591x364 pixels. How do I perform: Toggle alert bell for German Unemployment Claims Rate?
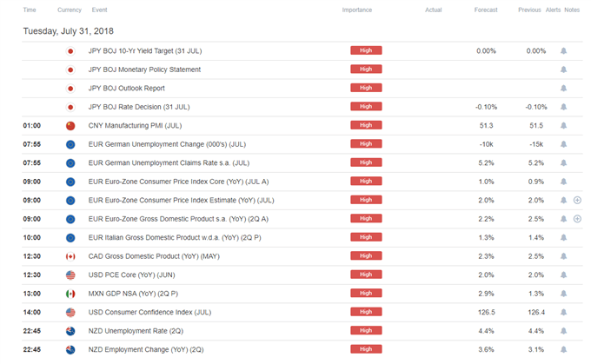click(x=563, y=162)
